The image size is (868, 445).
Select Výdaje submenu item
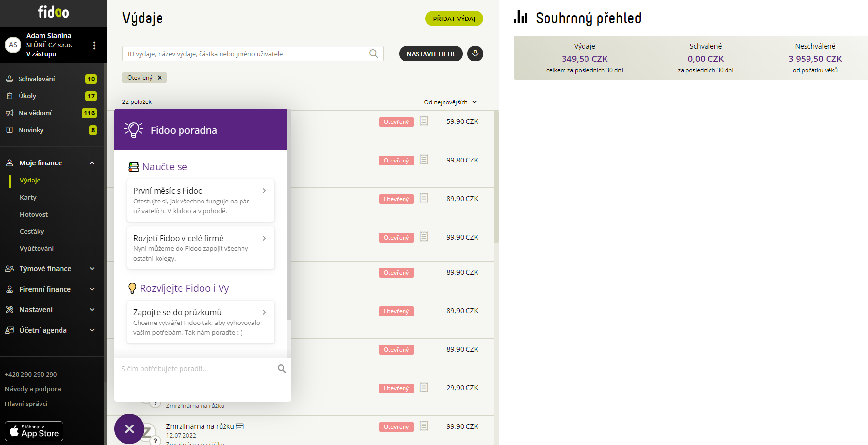tap(30, 180)
